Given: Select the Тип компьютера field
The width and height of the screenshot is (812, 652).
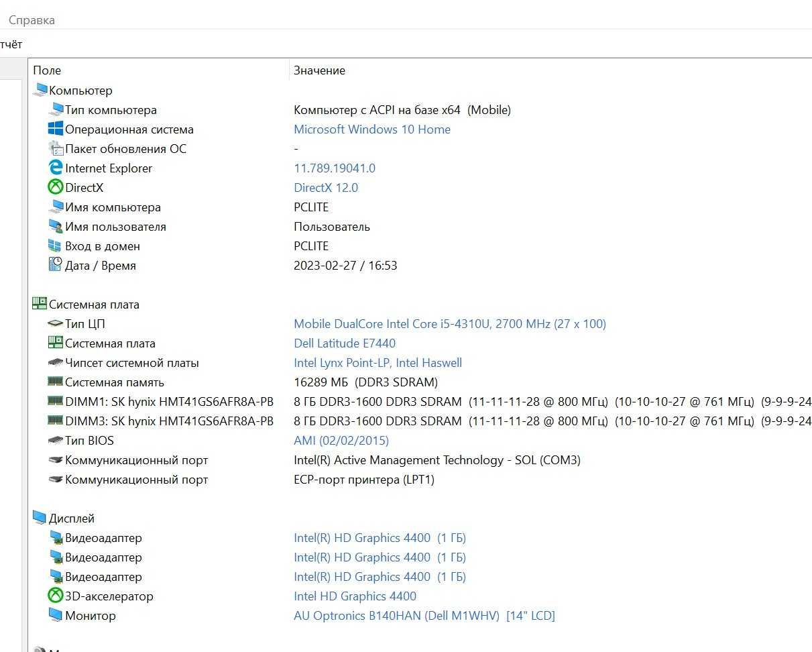Looking at the screenshot, I should coord(111,110).
